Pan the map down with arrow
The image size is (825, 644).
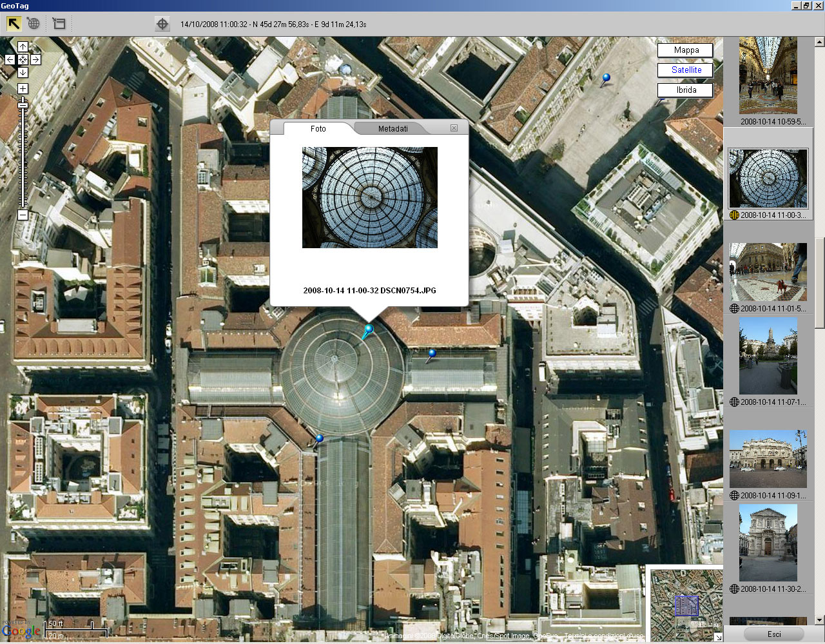(x=23, y=72)
